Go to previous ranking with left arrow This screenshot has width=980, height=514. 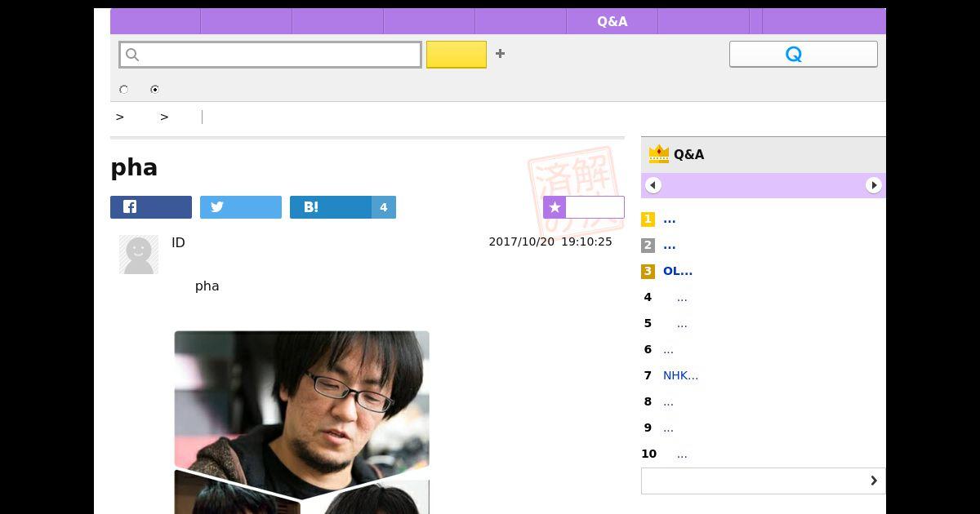[x=653, y=185]
